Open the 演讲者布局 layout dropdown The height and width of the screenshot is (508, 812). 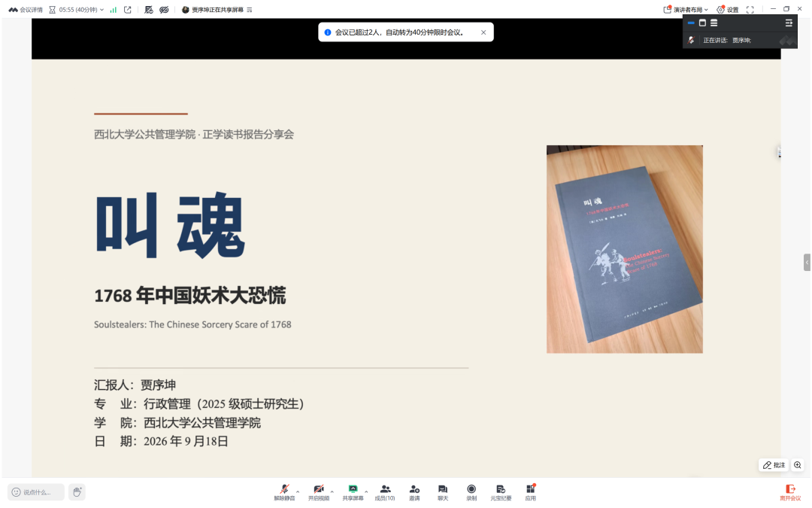point(686,10)
